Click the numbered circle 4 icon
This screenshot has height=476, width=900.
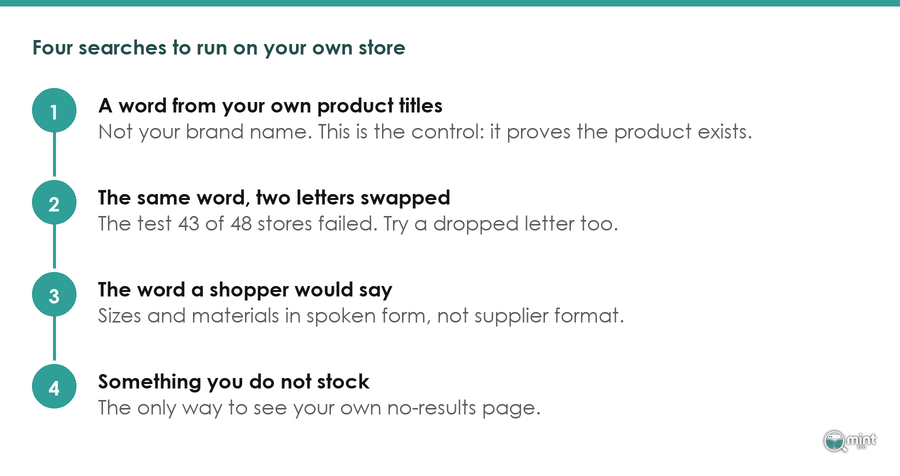pos(54,386)
